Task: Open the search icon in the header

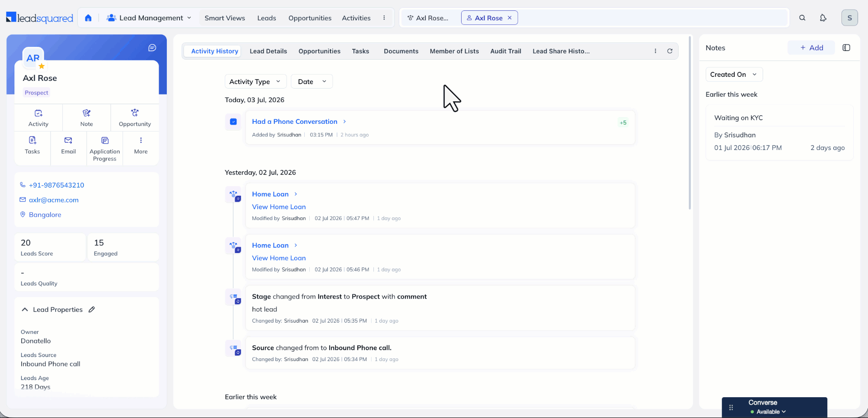Action: 802,18
